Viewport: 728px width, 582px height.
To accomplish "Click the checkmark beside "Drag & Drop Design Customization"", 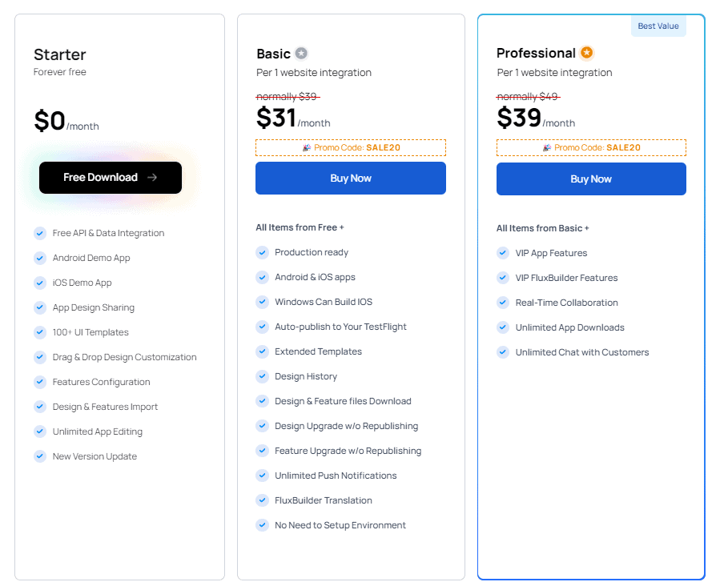I will point(40,357).
